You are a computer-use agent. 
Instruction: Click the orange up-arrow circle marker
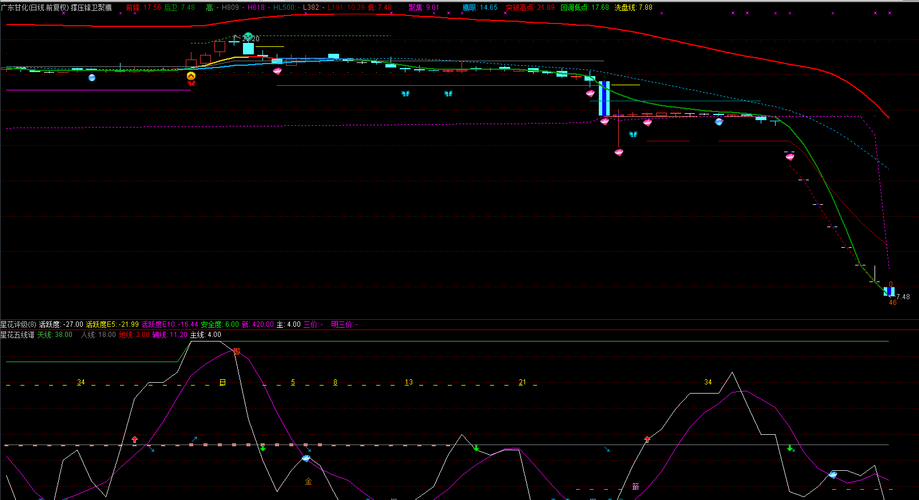pyautogui.click(x=191, y=76)
